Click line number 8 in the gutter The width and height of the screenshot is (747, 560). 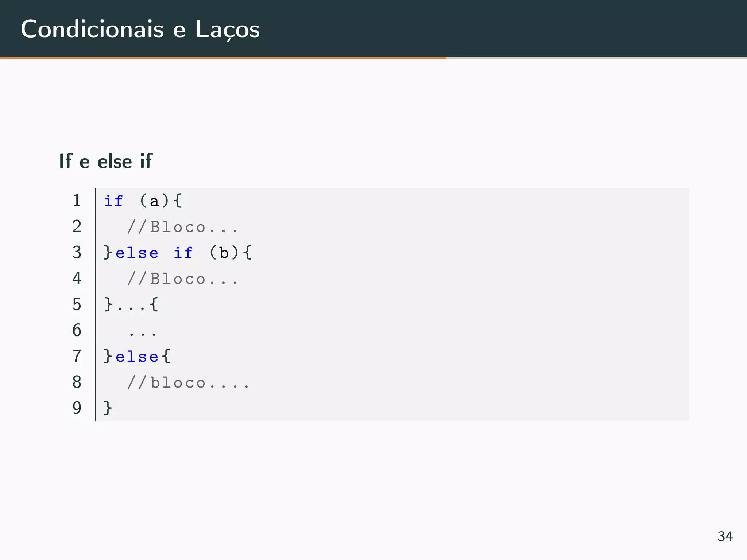(77, 382)
